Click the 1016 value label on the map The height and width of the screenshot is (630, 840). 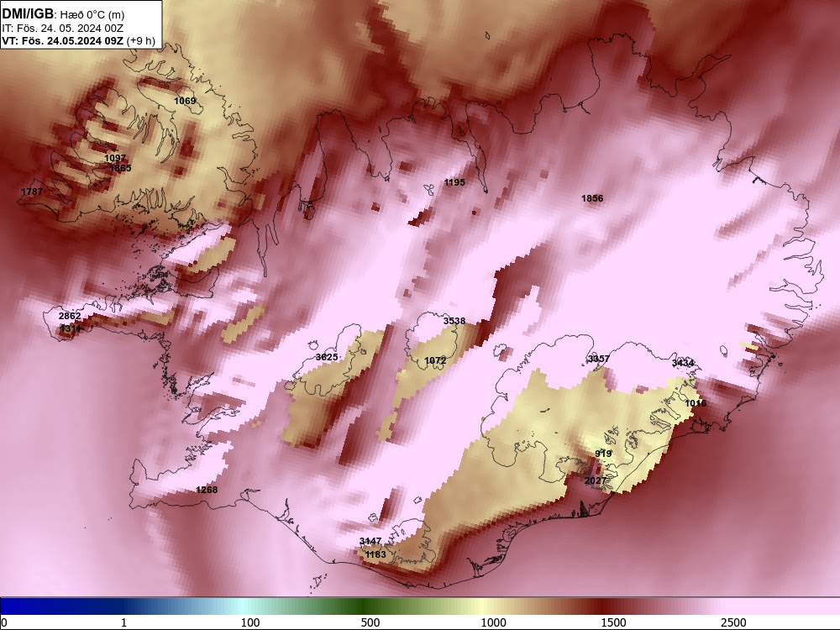click(696, 403)
